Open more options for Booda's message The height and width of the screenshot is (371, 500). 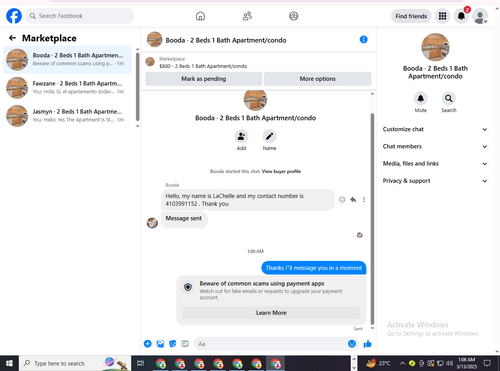tap(364, 200)
